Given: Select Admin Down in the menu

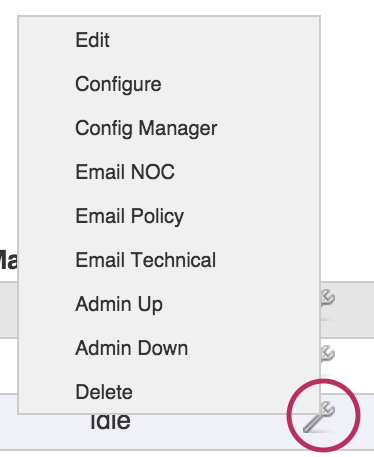Looking at the screenshot, I should 132,348.
